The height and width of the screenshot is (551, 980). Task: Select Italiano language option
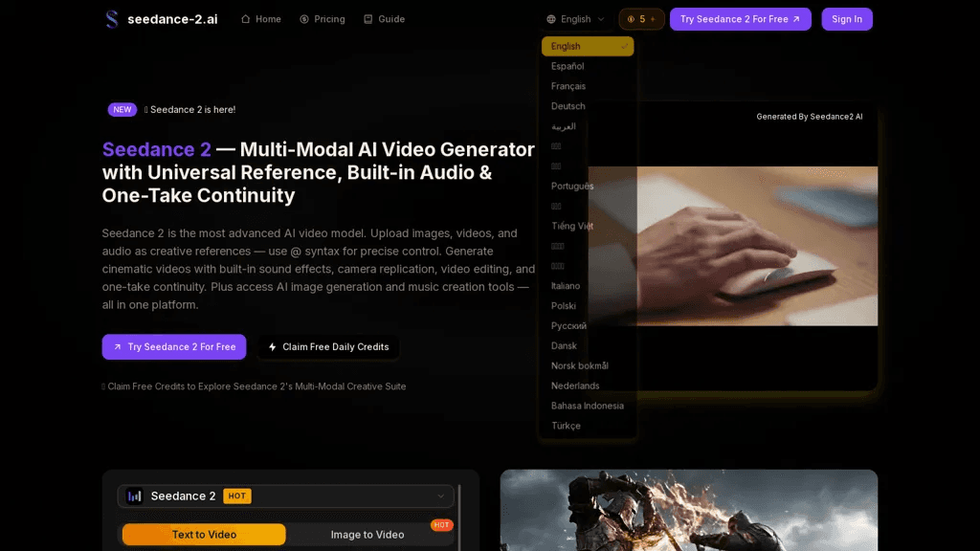[x=588, y=286]
